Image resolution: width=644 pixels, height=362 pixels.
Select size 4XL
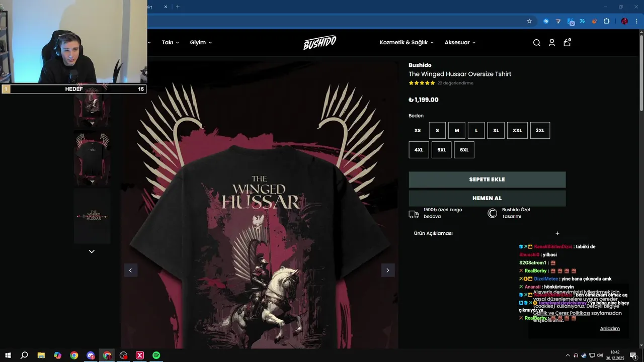(419, 150)
